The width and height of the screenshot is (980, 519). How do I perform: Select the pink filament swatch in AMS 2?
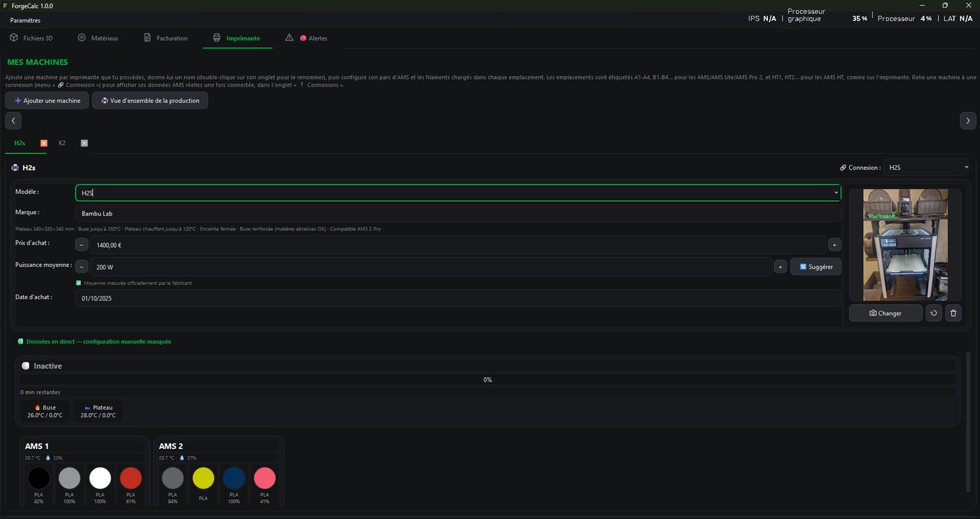point(265,478)
